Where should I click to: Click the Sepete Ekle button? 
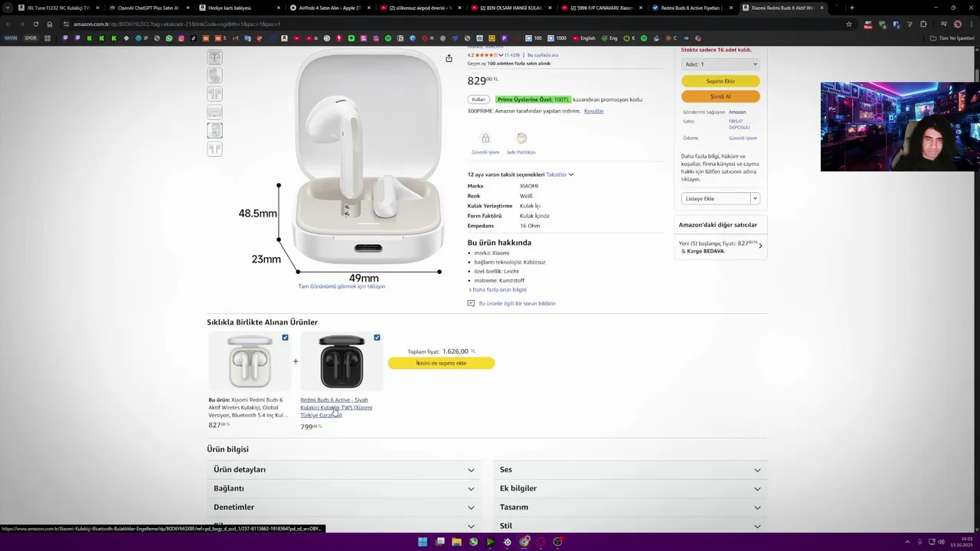720,81
